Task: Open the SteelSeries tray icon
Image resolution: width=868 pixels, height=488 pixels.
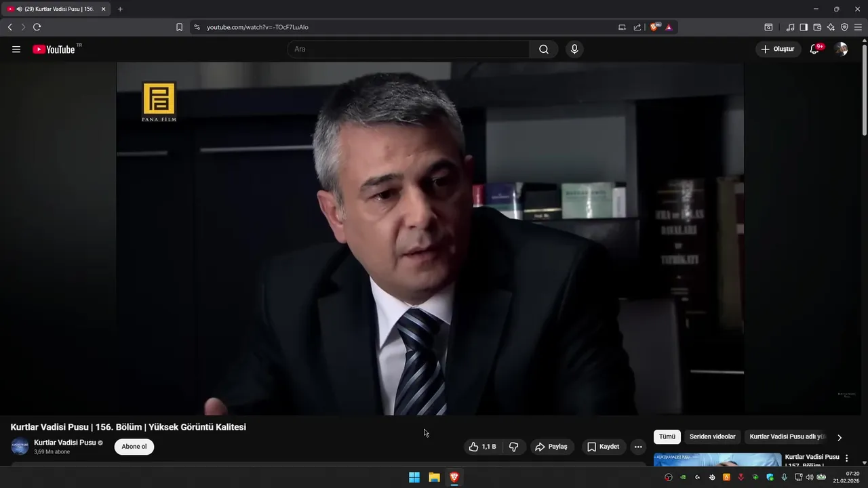Action: coord(712,477)
